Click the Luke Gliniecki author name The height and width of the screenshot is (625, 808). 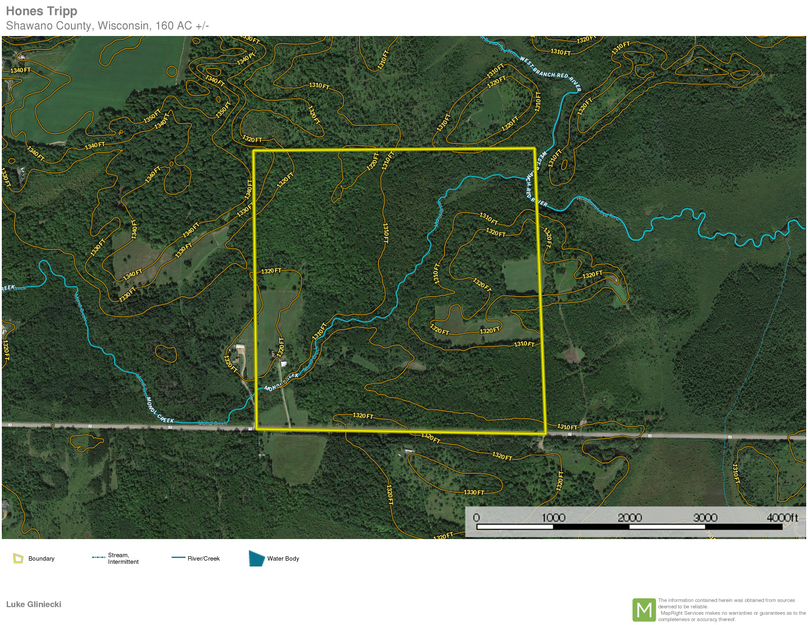click(x=36, y=605)
